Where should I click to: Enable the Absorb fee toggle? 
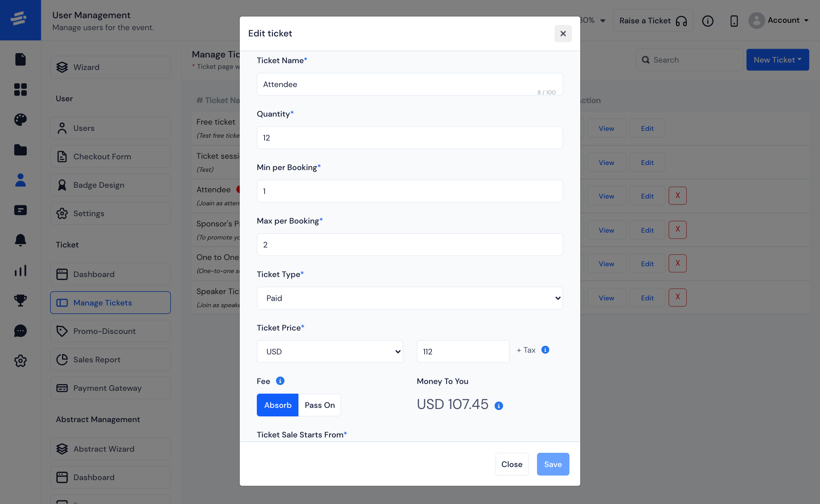click(278, 405)
